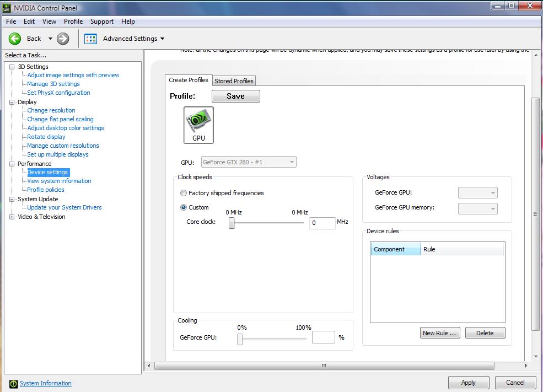Screen dimensions: 543x392
Task: Click the Apply button
Action: pyautogui.click(x=469, y=383)
